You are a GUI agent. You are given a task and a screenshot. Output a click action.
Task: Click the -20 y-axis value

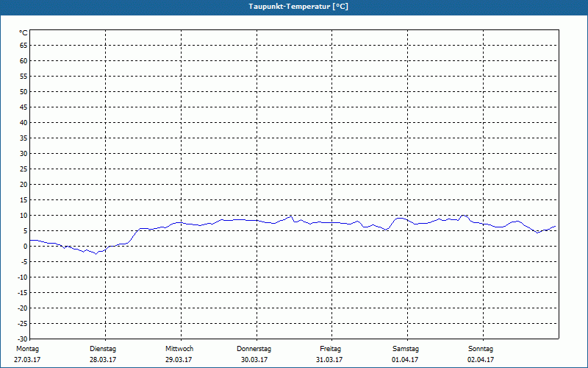coord(23,308)
